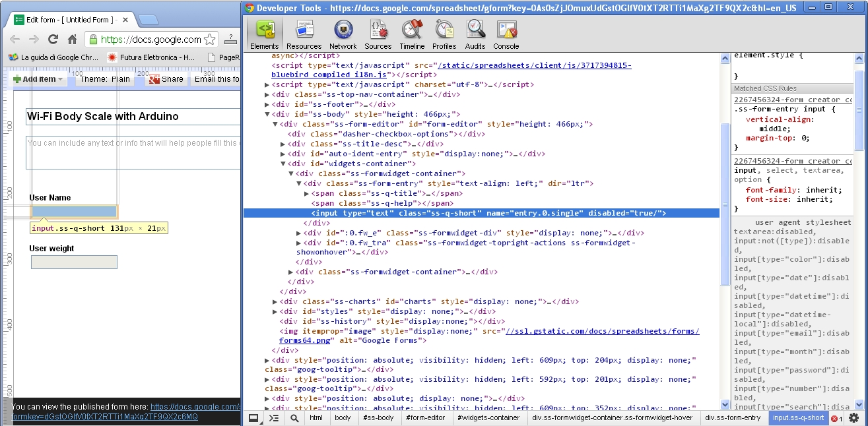Open the Elements panel in Developer Tools
Screen dimensions: 868x426
click(265, 34)
